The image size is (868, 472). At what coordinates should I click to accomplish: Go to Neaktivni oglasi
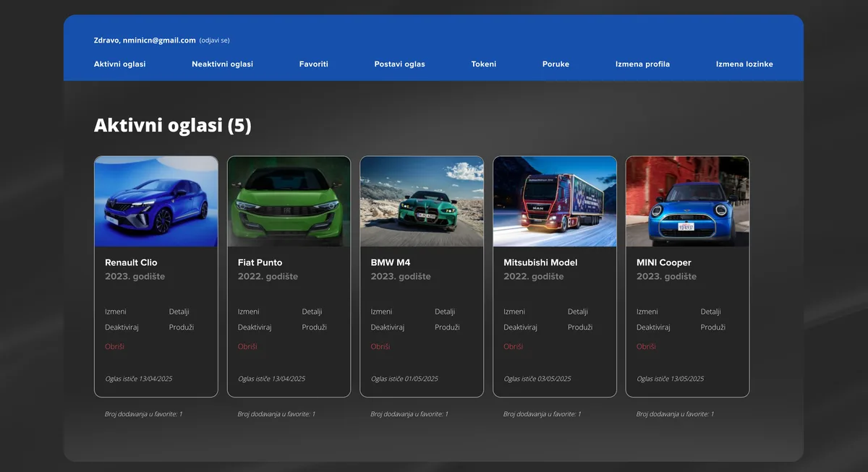(x=222, y=64)
